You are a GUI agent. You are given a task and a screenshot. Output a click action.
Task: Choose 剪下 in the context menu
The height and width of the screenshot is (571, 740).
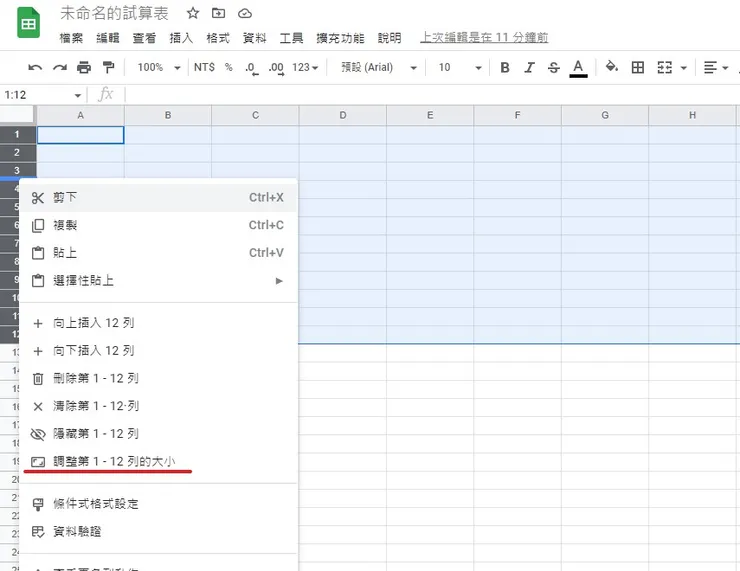tap(159, 198)
